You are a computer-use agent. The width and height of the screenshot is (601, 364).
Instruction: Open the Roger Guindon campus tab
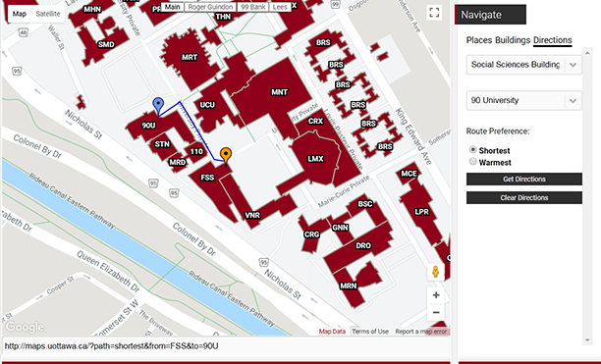pos(210,7)
